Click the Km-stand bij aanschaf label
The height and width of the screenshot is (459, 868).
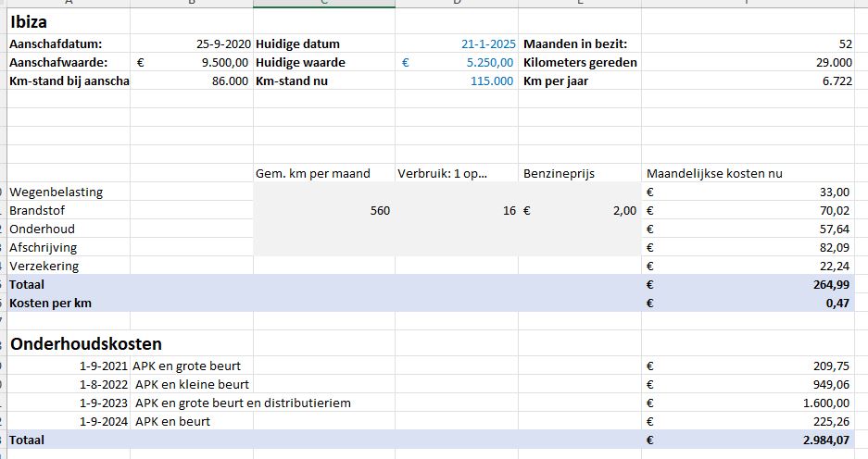[x=69, y=81]
